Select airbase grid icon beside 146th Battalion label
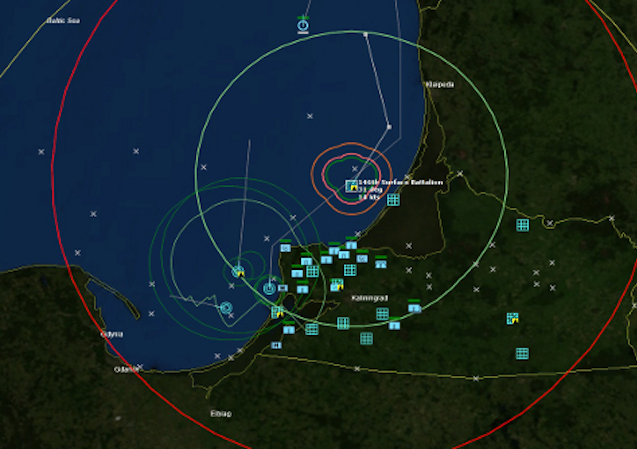Viewport: 637px width, 449px height. [393, 200]
